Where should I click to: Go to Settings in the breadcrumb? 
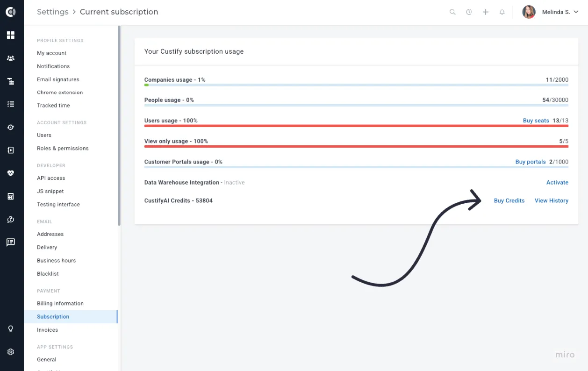pos(53,12)
